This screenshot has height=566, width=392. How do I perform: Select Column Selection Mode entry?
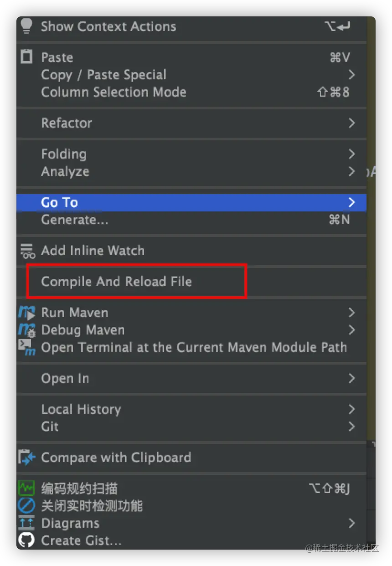pyautogui.click(x=191, y=92)
